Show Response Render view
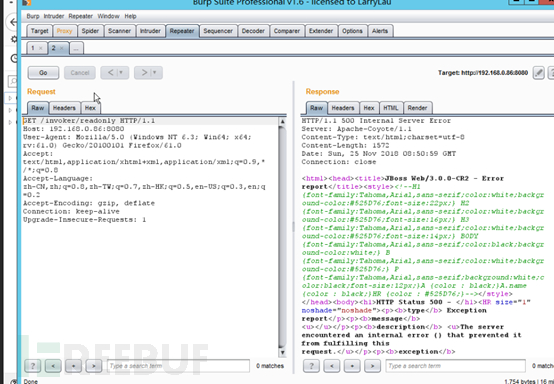Screen dimensions: 554x384 [x=417, y=108]
